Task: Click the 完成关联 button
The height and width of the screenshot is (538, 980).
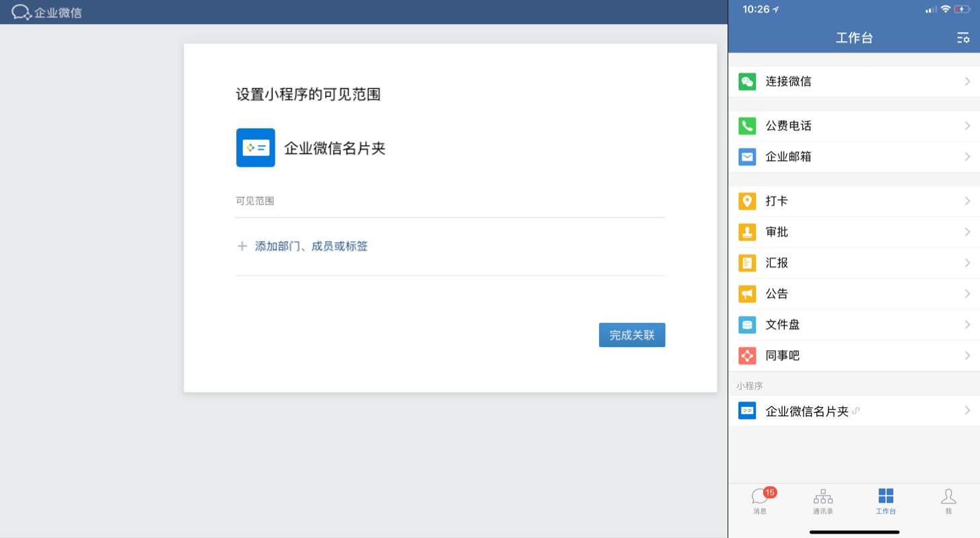Action: tap(632, 335)
